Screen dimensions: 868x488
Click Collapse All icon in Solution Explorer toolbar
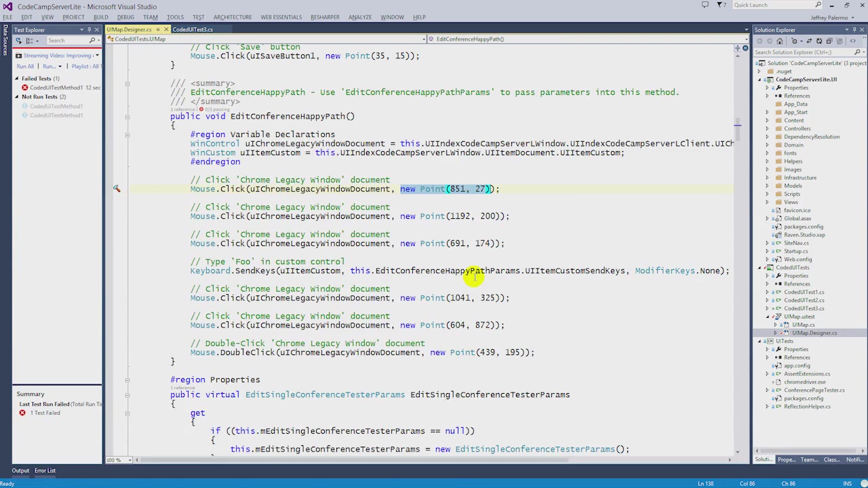(x=829, y=41)
